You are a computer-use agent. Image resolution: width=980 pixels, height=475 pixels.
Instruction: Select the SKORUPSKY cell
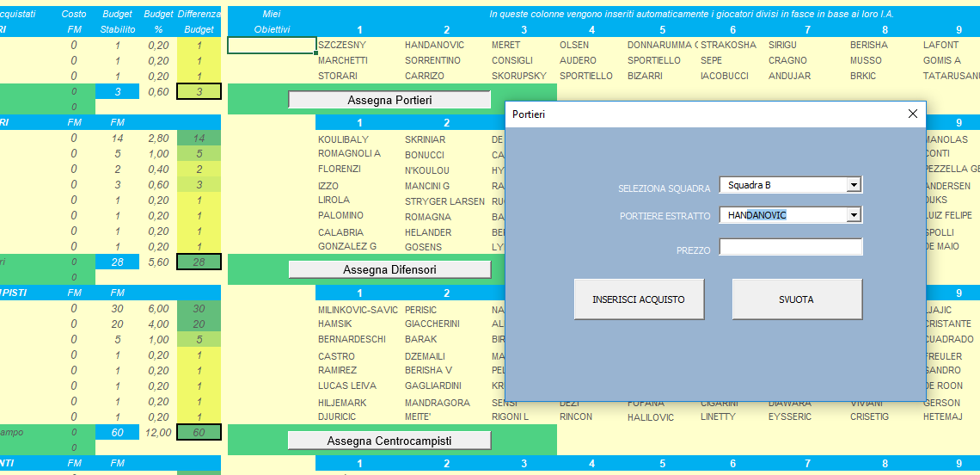click(519, 76)
